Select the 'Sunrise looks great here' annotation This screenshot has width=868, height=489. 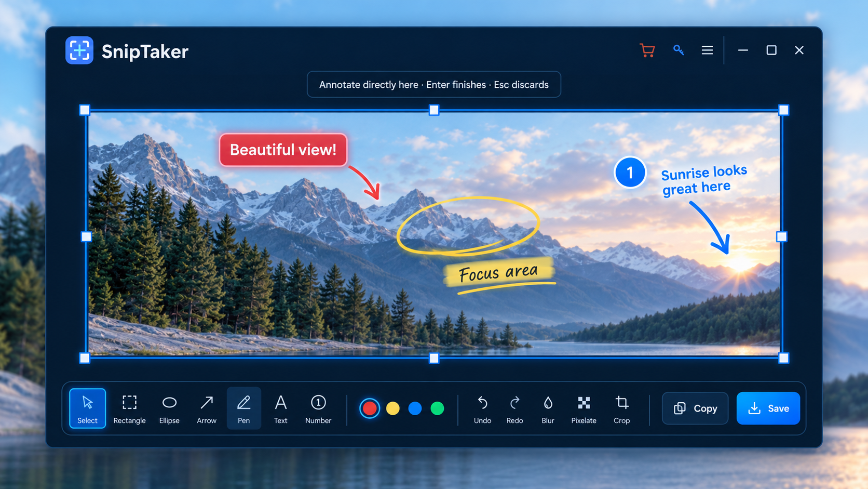(x=703, y=180)
